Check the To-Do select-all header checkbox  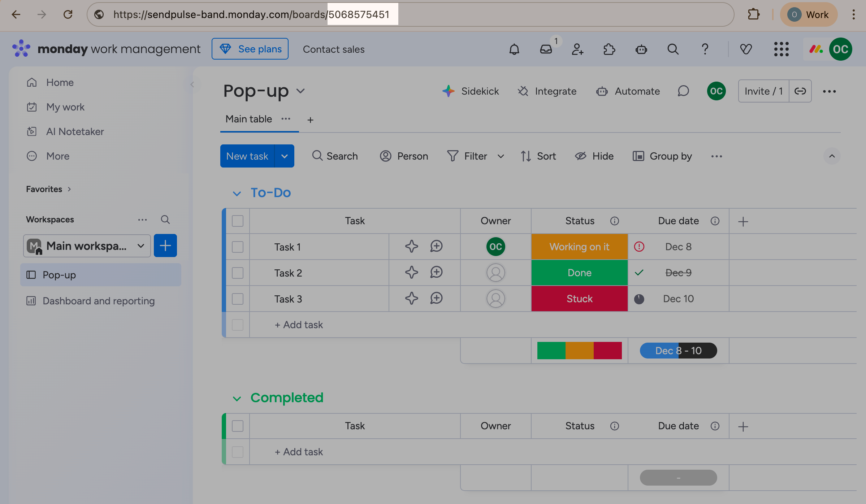(x=238, y=221)
